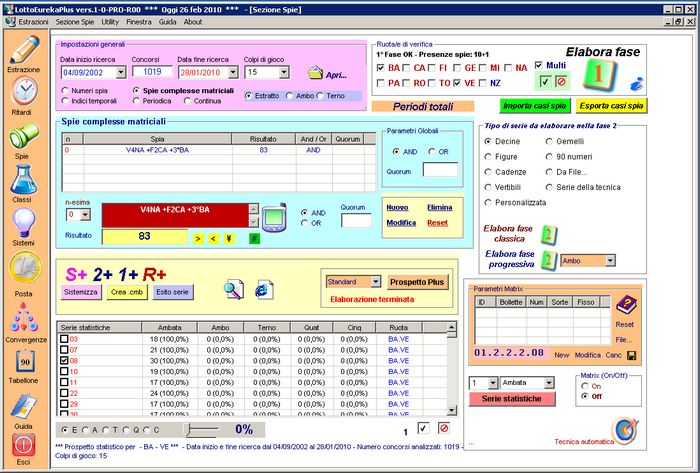Screen dimensions: 700x473
Task: Open the Finestra menu
Action: pyautogui.click(x=139, y=22)
